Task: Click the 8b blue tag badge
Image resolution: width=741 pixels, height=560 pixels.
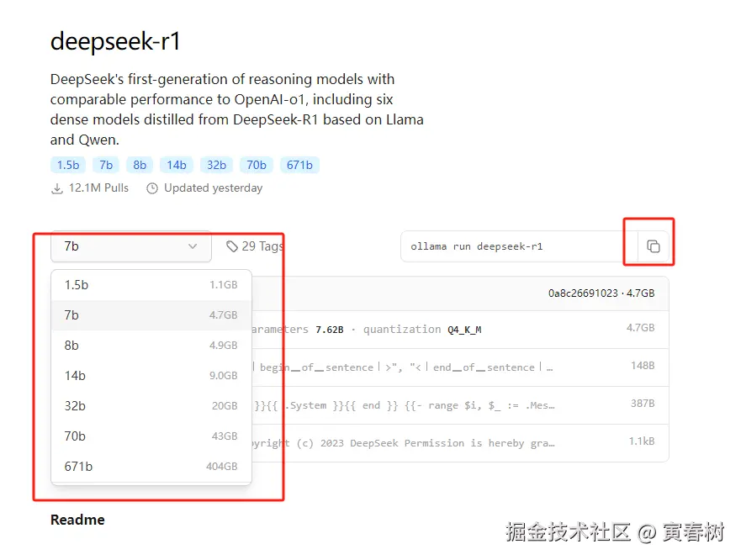Action: 140,165
